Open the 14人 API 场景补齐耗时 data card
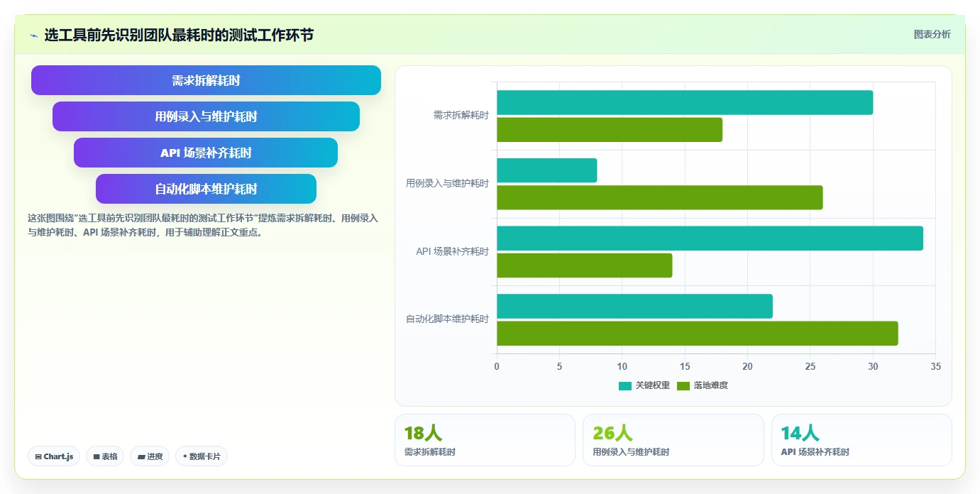 (x=861, y=440)
